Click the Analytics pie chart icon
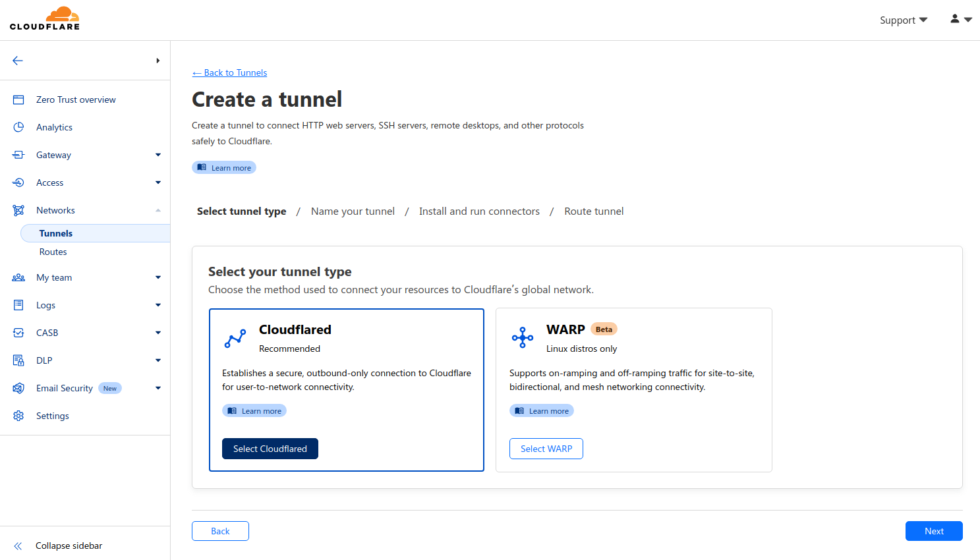Screen dimensions: 980x560 tap(18, 127)
